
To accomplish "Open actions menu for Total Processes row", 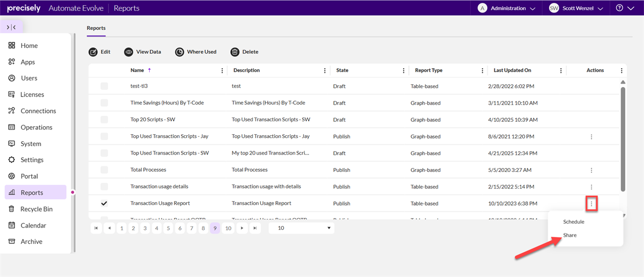I will tap(591, 170).
